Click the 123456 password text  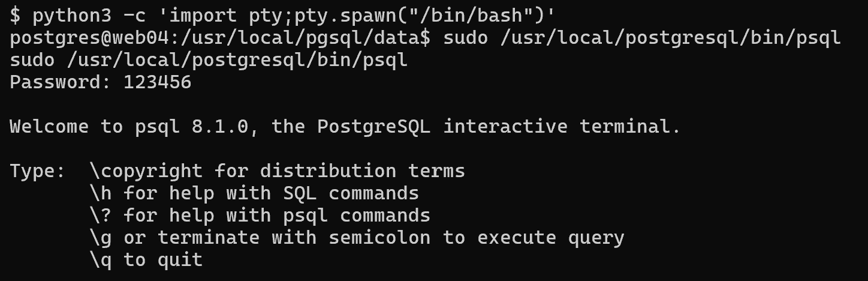click(158, 82)
